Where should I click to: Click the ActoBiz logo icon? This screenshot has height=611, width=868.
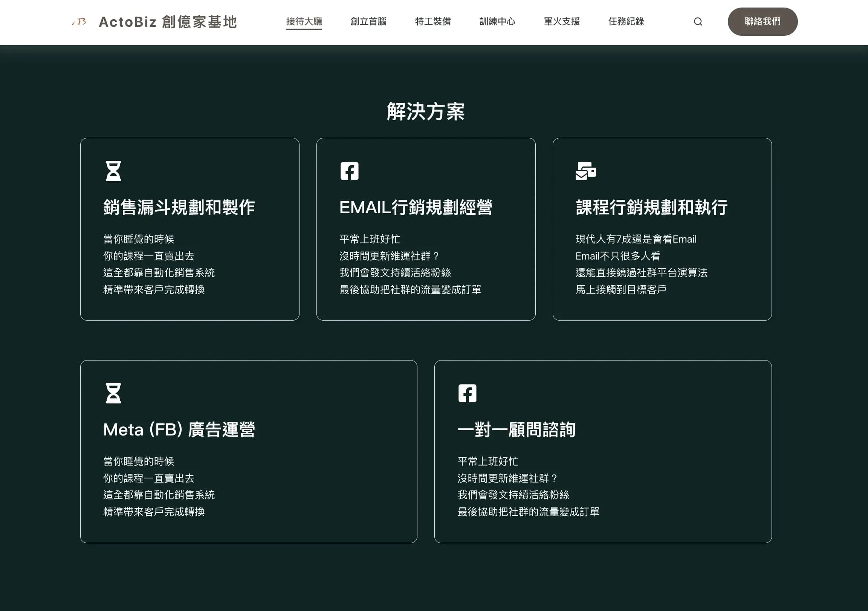(79, 22)
